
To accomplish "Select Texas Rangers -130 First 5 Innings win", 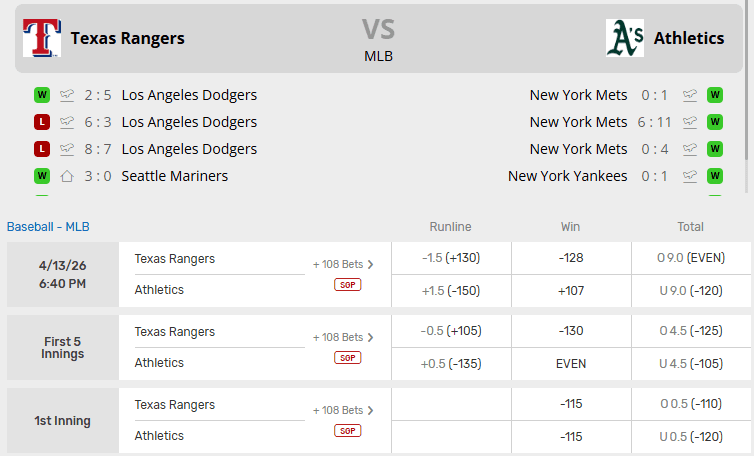I will click(x=571, y=331).
